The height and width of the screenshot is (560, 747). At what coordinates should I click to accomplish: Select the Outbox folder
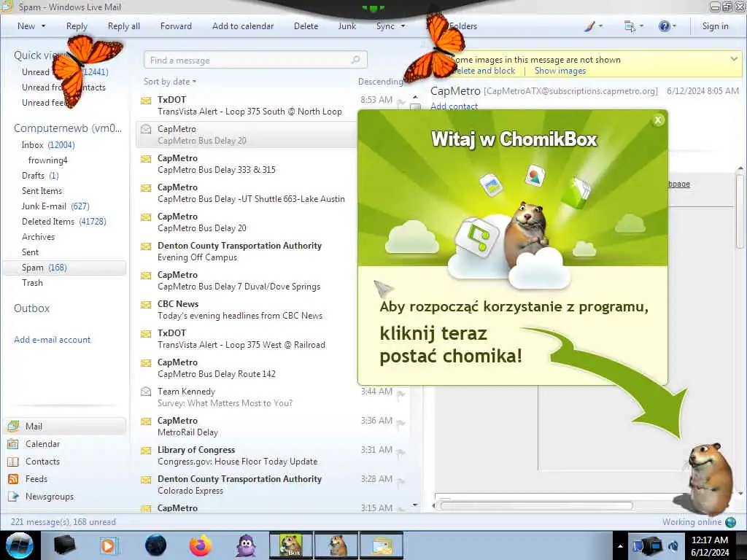click(31, 308)
